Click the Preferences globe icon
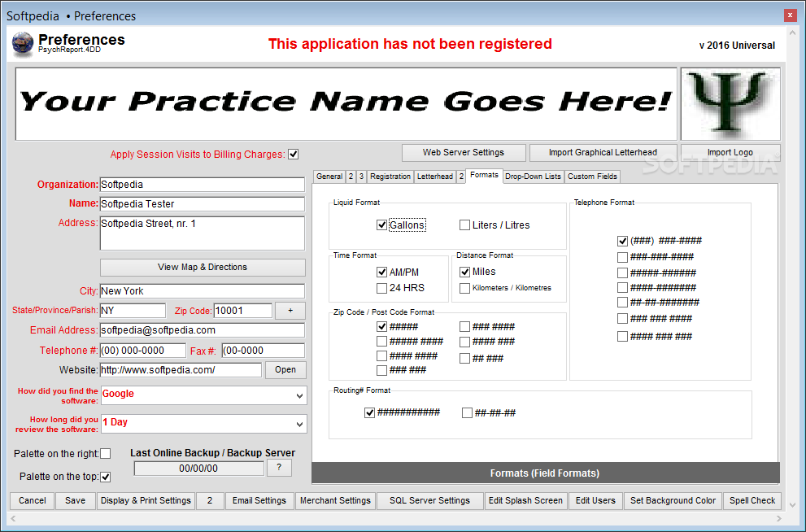Image resolution: width=806 pixels, height=532 pixels. tap(23, 44)
